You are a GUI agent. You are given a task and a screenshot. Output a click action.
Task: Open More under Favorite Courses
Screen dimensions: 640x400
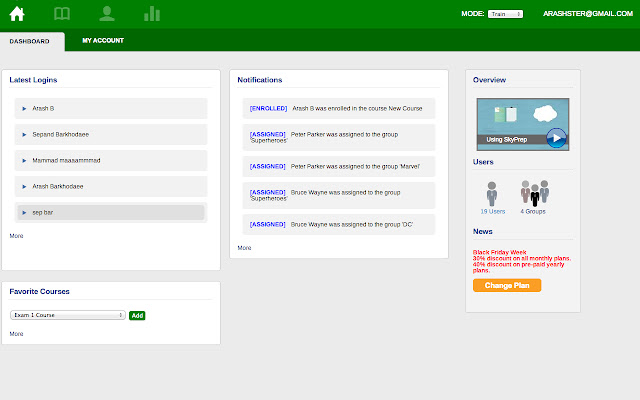coord(16,334)
